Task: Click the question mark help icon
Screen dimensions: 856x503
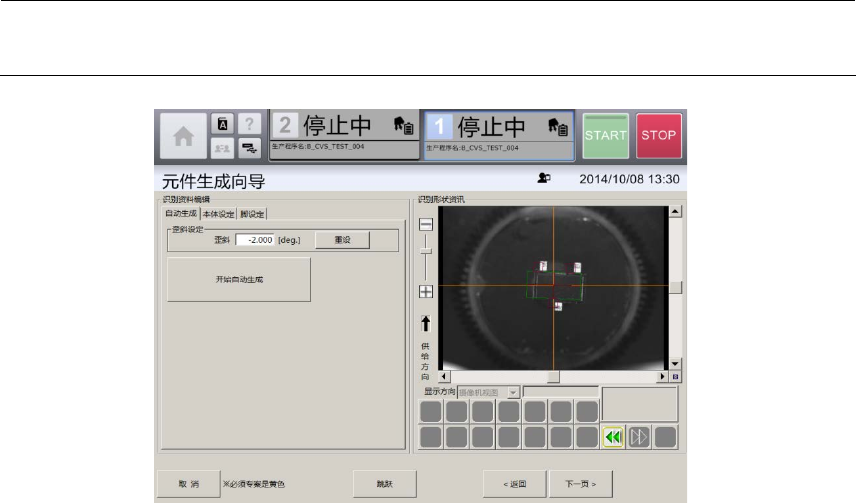Action: pyautogui.click(x=248, y=125)
